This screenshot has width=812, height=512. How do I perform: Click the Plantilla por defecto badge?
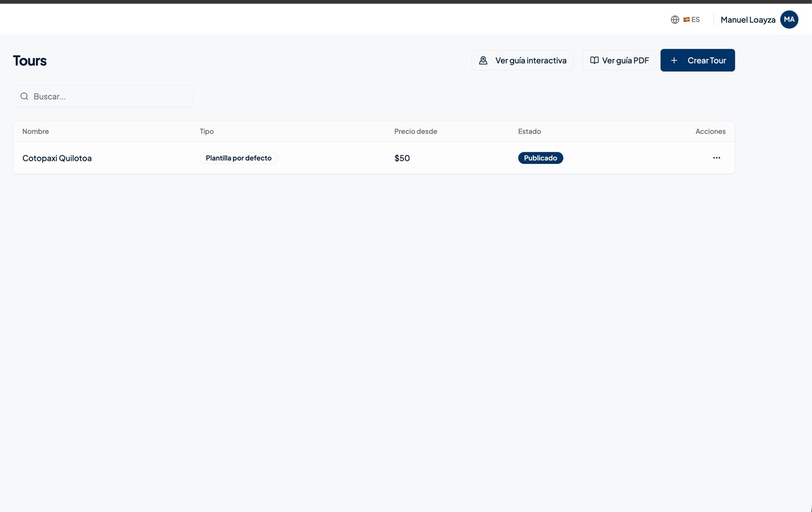pos(239,158)
